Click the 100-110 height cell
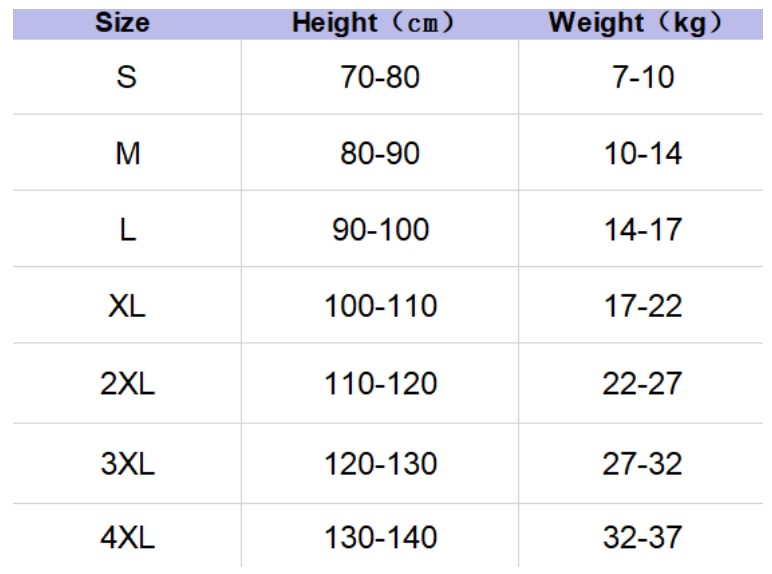772x574 pixels. coord(380,306)
